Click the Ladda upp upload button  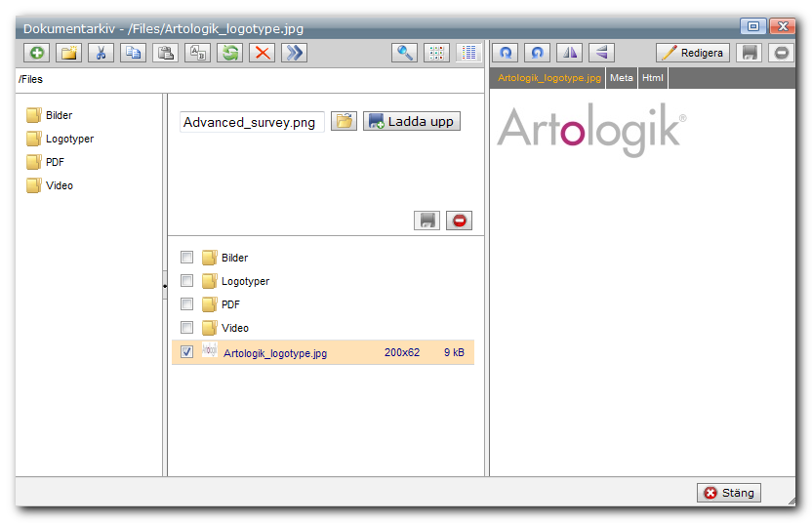click(412, 121)
